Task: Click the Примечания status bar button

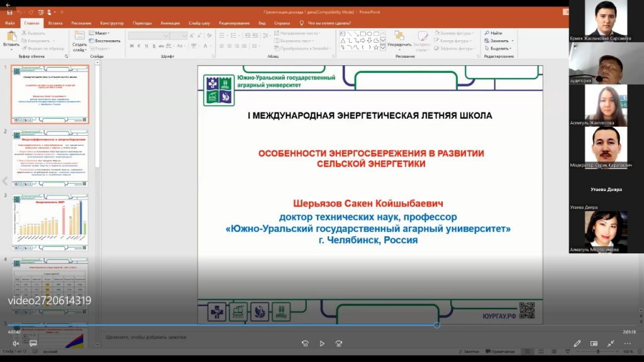Action: 500,351
